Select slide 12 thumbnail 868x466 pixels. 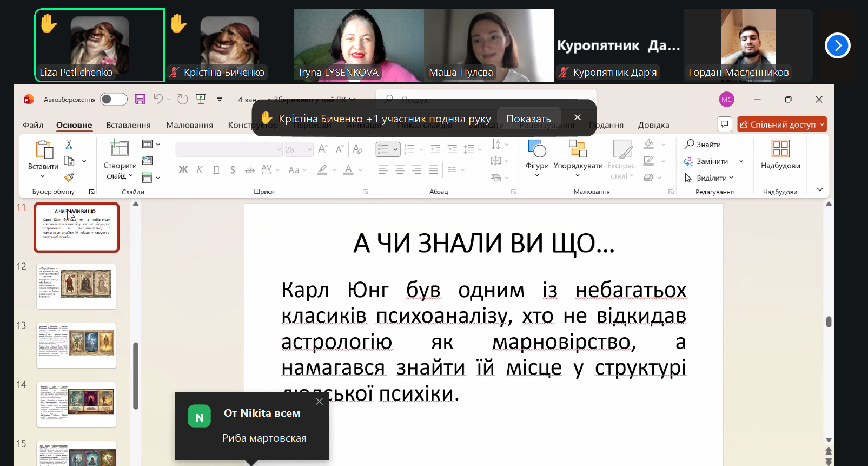pyautogui.click(x=76, y=286)
